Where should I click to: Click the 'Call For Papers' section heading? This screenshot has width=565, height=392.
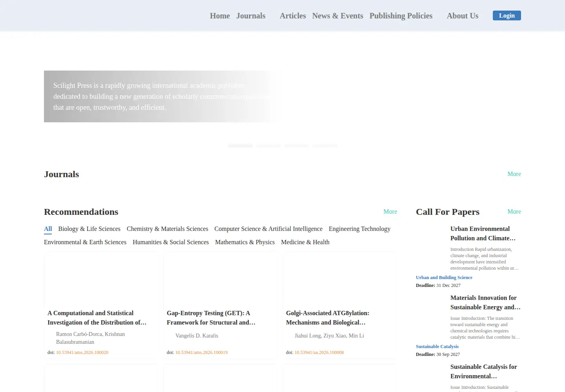448,212
